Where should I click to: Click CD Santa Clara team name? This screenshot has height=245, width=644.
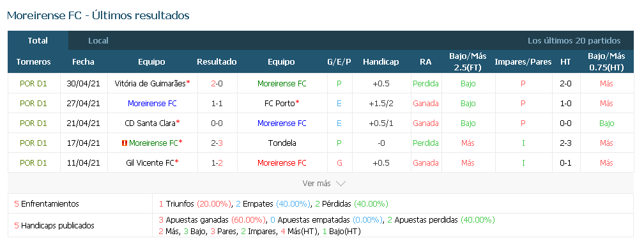pyautogui.click(x=150, y=123)
